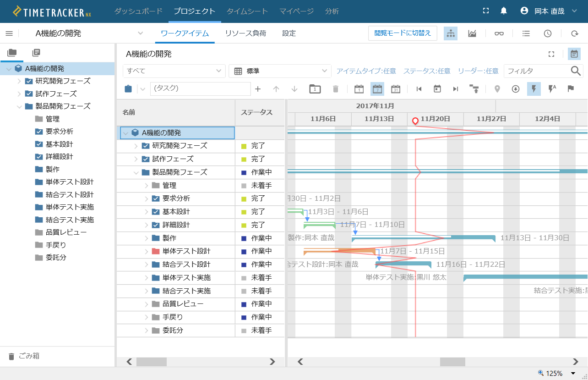Click the ステータス:任意 filter link

[x=427, y=71]
